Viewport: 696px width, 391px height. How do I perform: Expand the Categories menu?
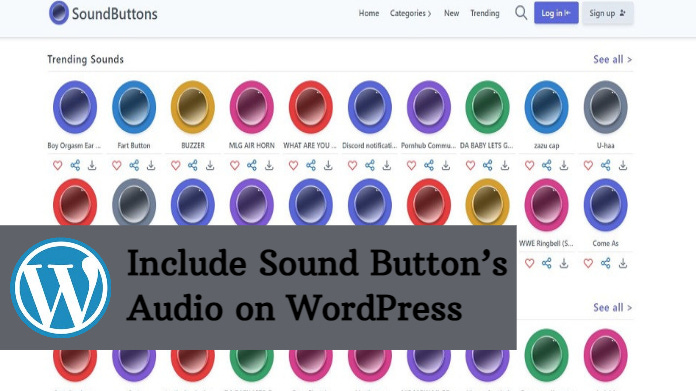[x=411, y=13]
